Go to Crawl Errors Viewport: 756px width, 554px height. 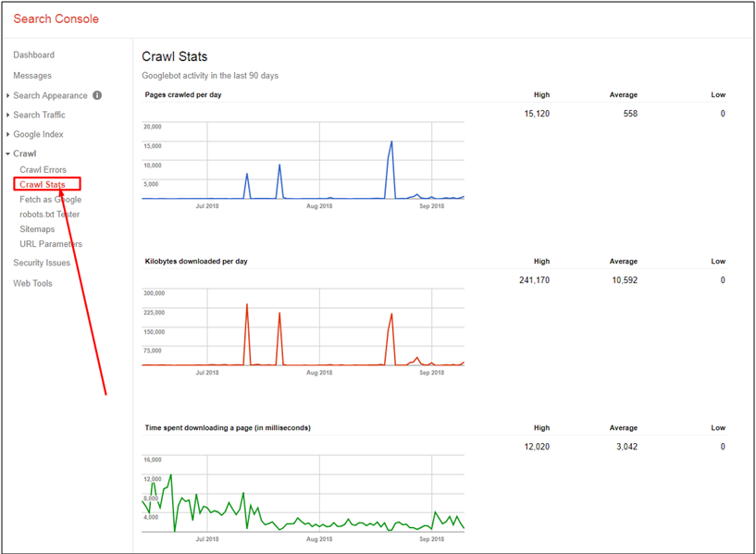coord(43,169)
